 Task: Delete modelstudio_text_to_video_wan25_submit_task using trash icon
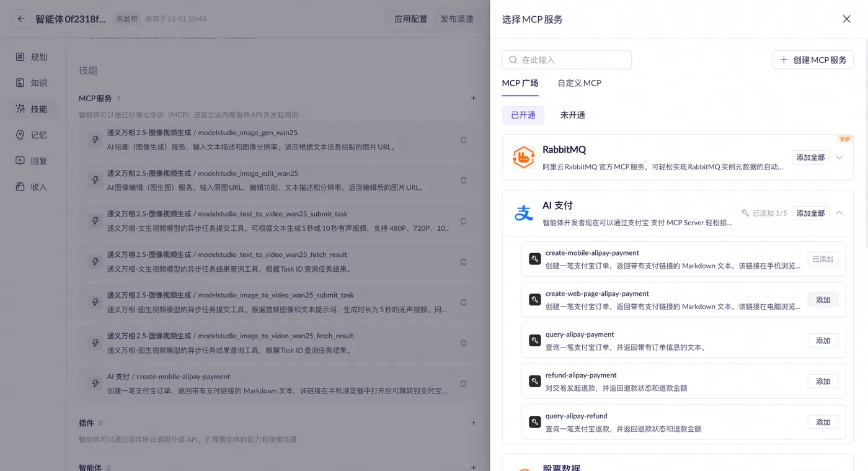click(463, 221)
